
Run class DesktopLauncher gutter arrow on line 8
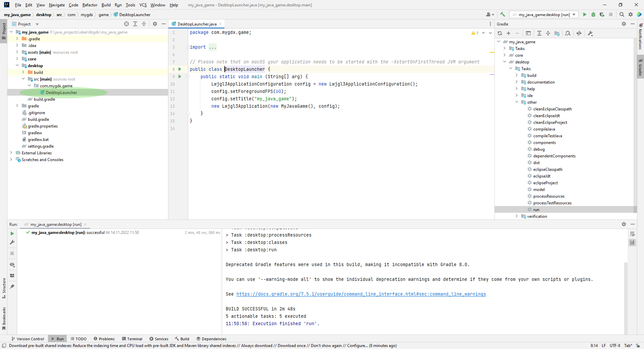pos(180,69)
